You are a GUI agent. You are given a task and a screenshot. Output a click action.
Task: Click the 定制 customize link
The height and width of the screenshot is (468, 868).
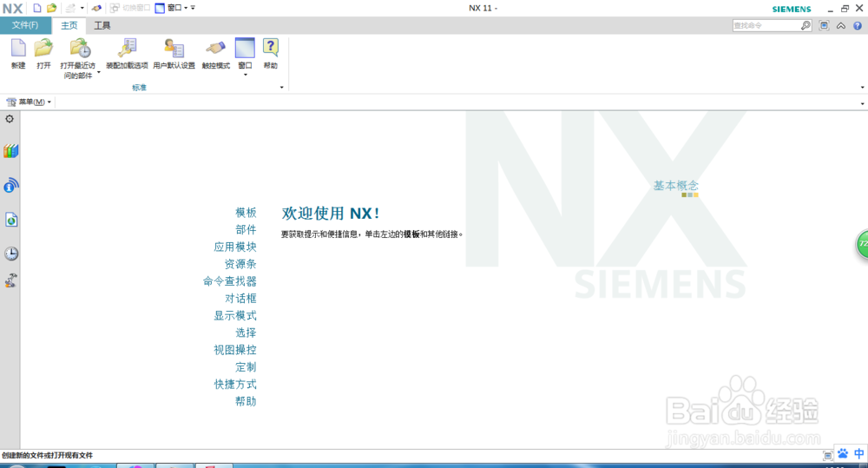pyautogui.click(x=246, y=367)
